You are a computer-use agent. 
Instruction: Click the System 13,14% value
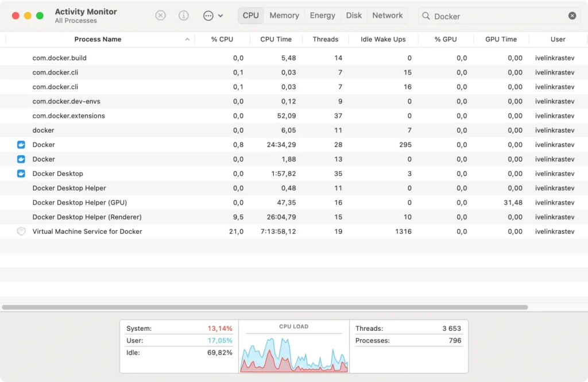(220, 329)
